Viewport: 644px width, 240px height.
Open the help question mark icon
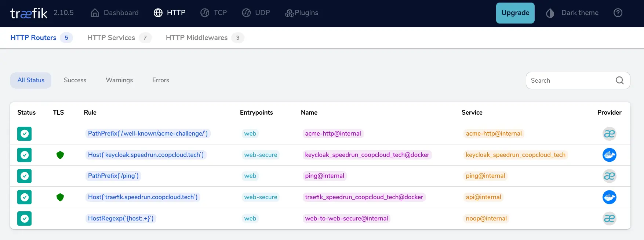[618, 13]
